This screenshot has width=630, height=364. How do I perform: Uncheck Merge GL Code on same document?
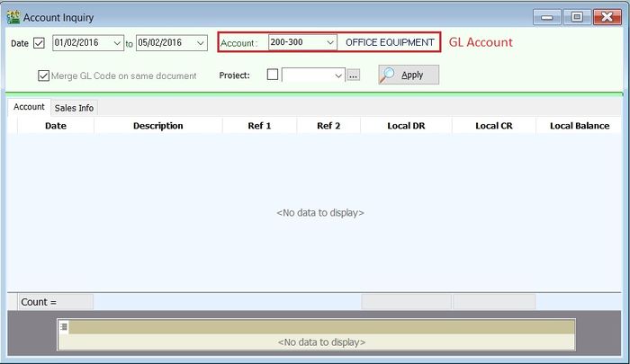point(43,75)
